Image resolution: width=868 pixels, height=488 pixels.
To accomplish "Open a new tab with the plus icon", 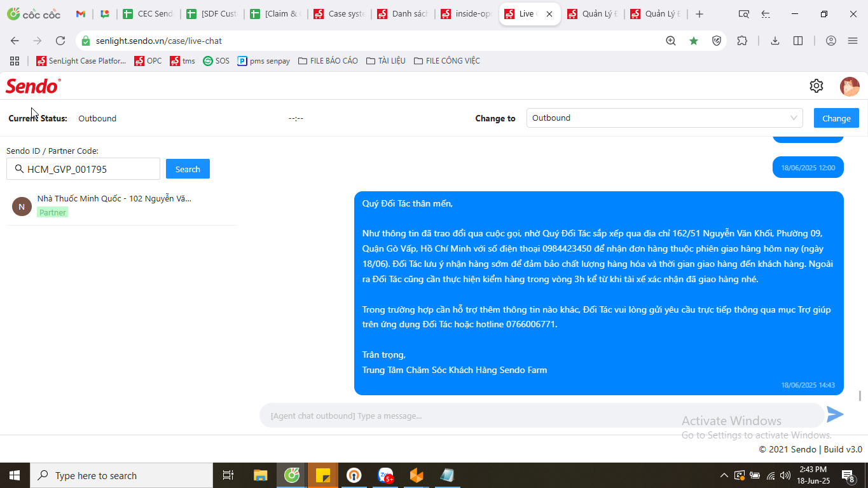I will (699, 14).
